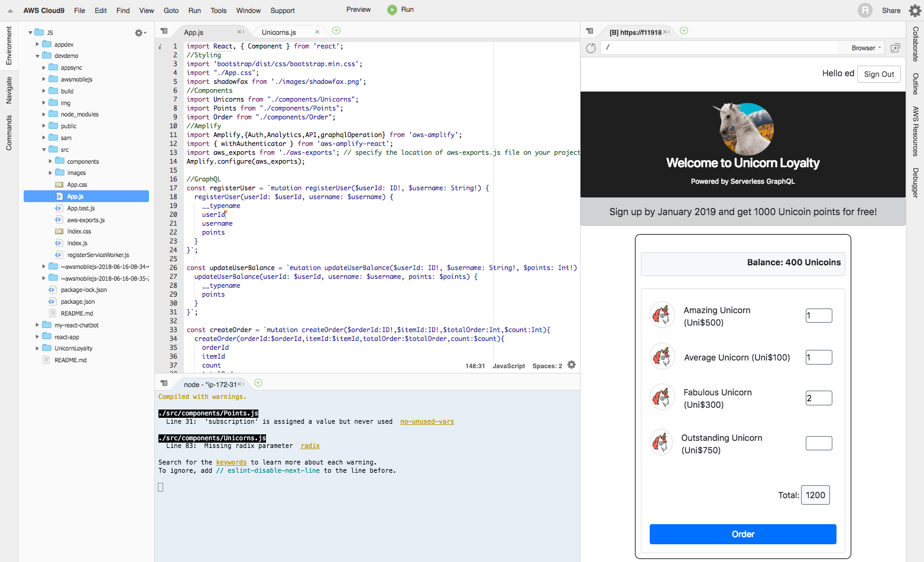This screenshot has width=924, height=562.
Task: Click the user avatar R icon
Action: (865, 10)
